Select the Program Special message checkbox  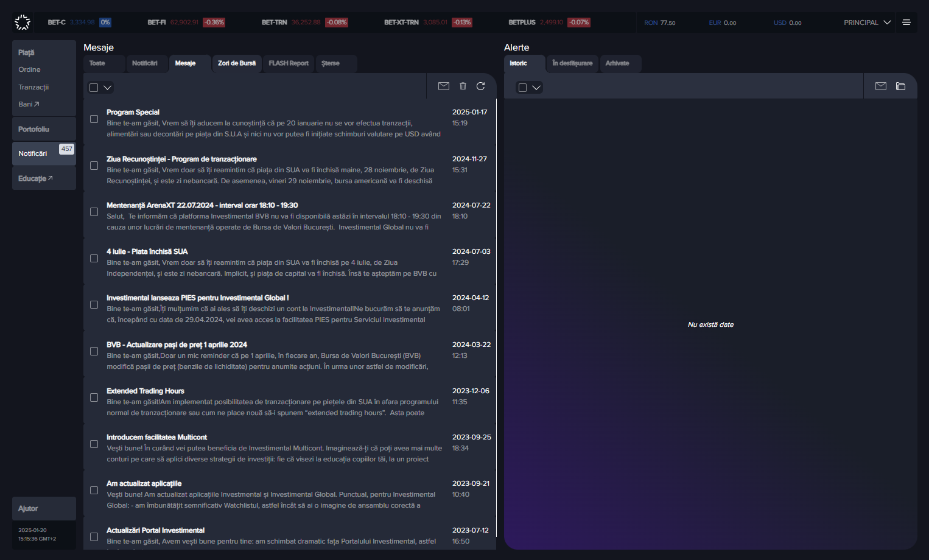94,119
